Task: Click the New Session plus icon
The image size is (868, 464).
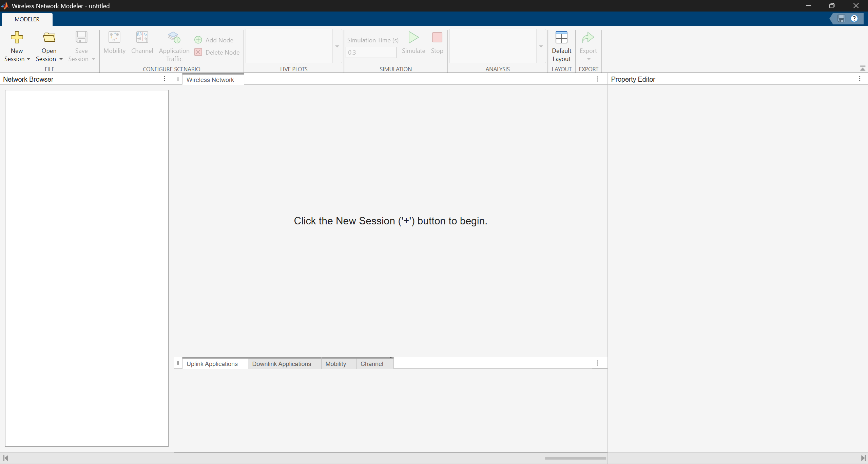Action: tap(17, 38)
